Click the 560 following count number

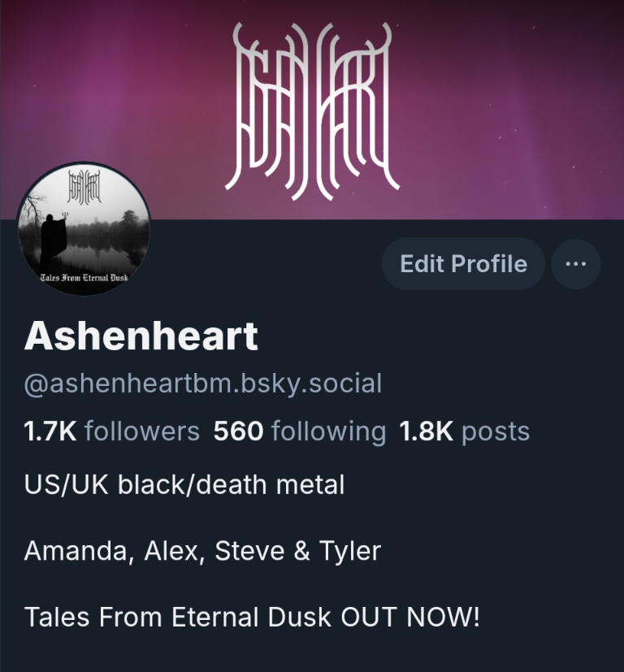pos(238,431)
